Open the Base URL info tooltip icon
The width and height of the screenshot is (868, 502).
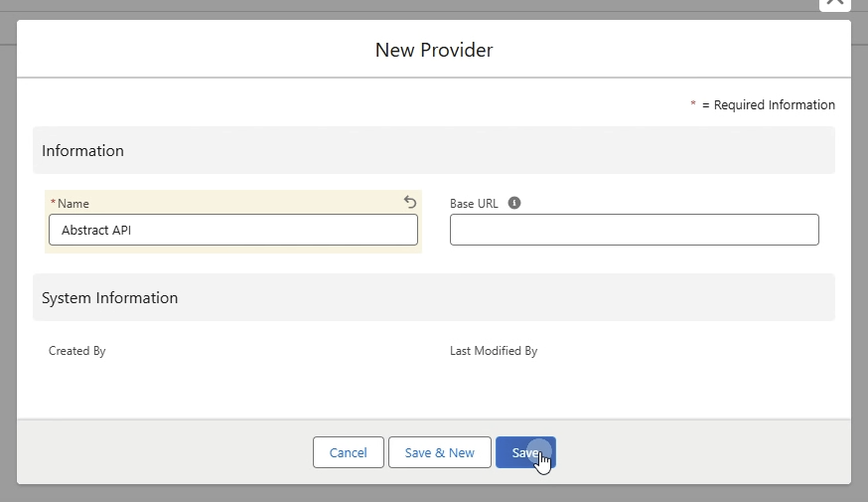click(x=514, y=203)
